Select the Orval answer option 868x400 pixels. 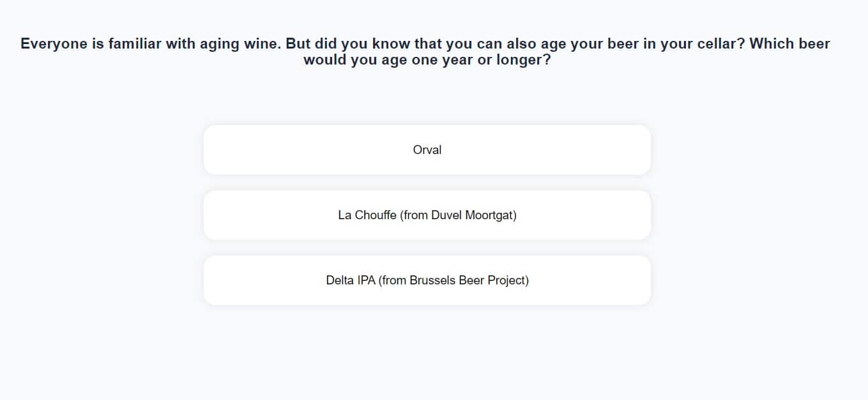(x=427, y=150)
